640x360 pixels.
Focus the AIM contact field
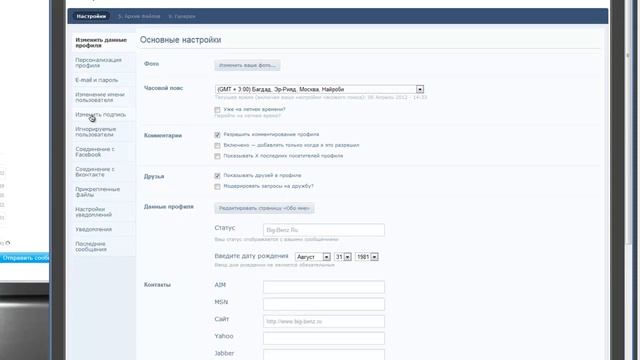tap(324, 287)
